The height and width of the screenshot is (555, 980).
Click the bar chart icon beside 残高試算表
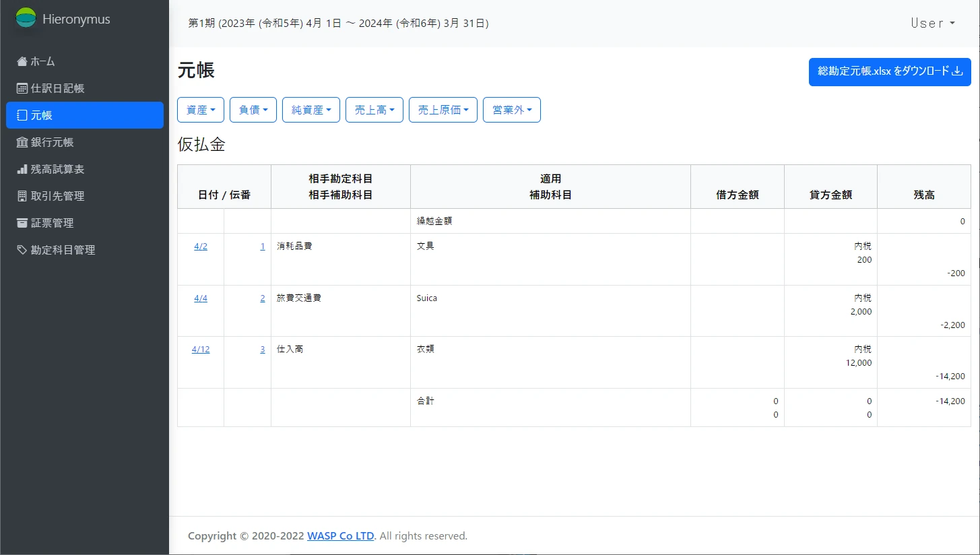click(22, 169)
